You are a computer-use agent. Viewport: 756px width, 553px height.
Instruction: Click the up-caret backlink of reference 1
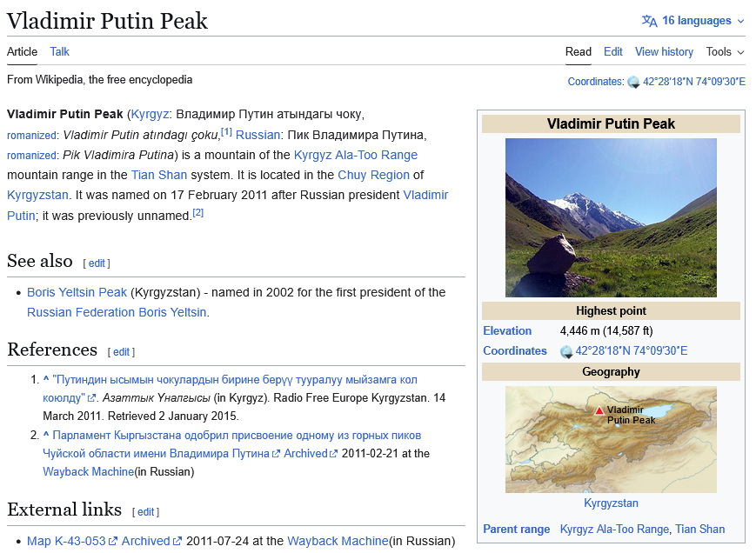[46, 380]
